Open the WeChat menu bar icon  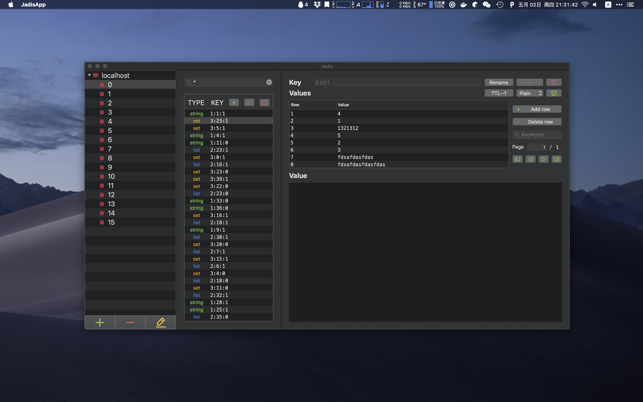tap(487, 5)
